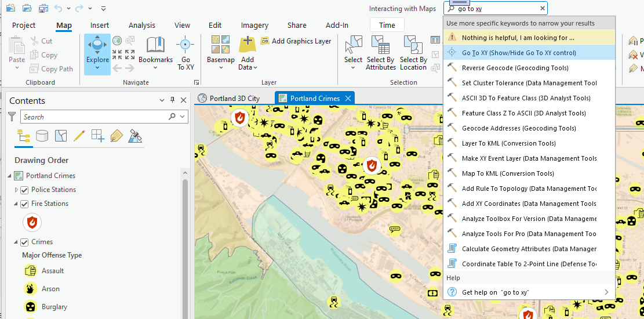The image size is (644, 319).
Task: Click Select By Location tool
Action: [x=413, y=53]
